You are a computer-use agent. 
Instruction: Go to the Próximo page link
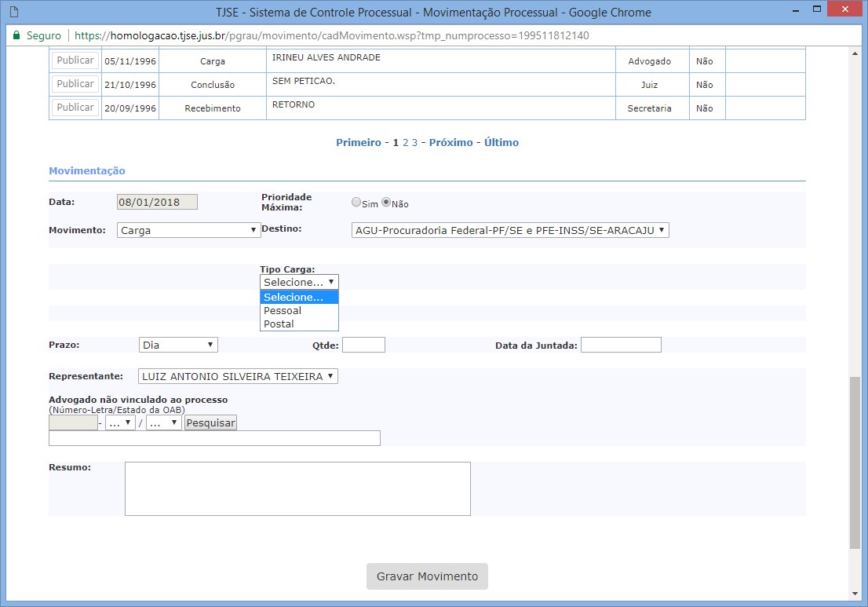coord(450,142)
